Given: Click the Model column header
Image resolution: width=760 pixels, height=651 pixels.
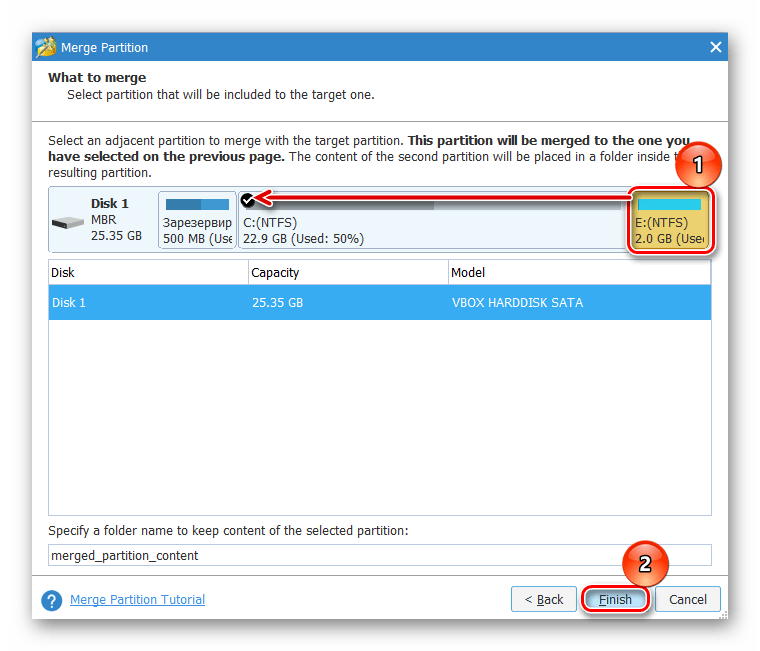Looking at the screenshot, I should pyautogui.click(x=580, y=272).
